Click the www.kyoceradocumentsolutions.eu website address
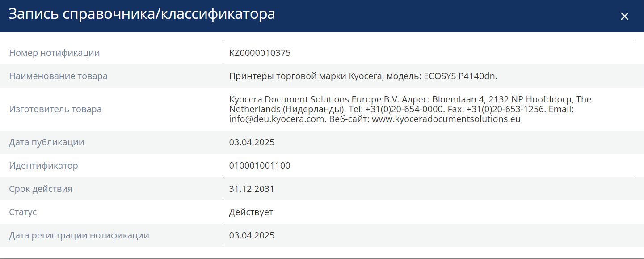Screen dimensions: 644x259 pos(446,119)
